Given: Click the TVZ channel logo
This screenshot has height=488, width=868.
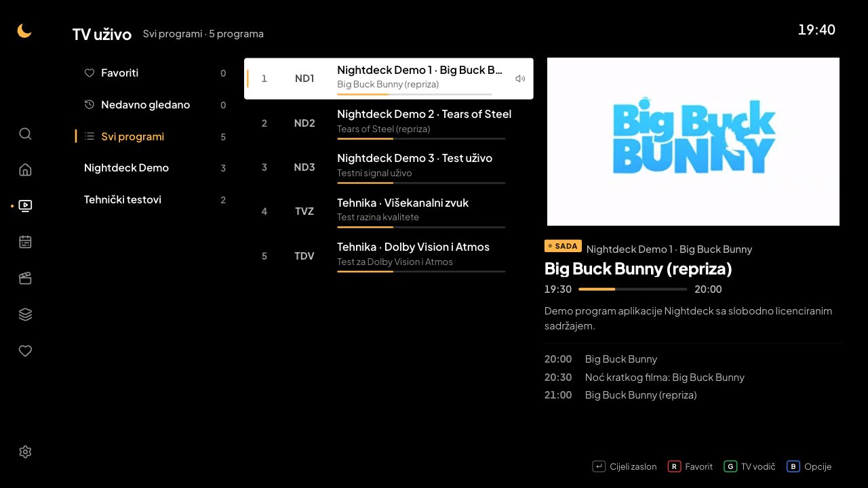Looking at the screenshot, I should click(304, 211).
